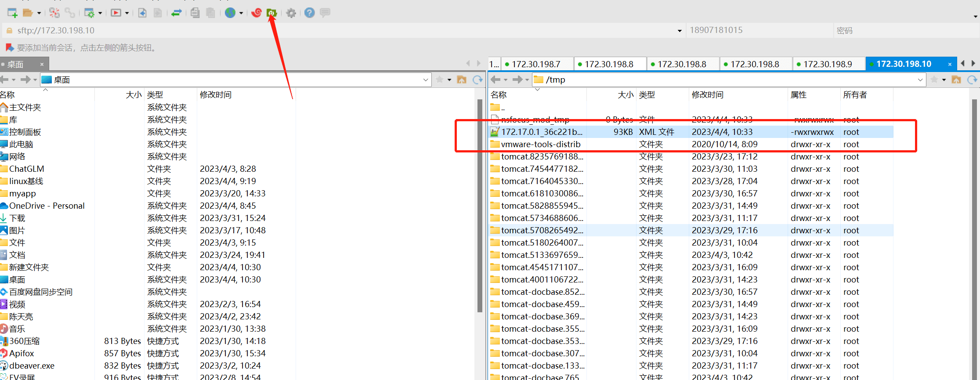Expand the play button dropdown arrow
The image size is (980, 380).
pyautogui.click(x=127, y=13)
